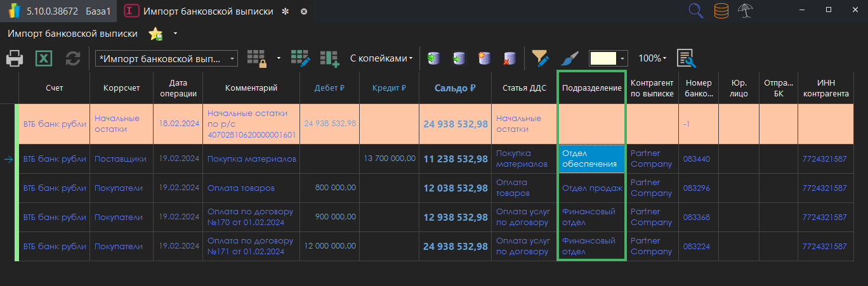Image resolution: width=868 pixels, height=286 pixels.
Task: Add to favorites with the star icon
Action: [x=155, y=34]
